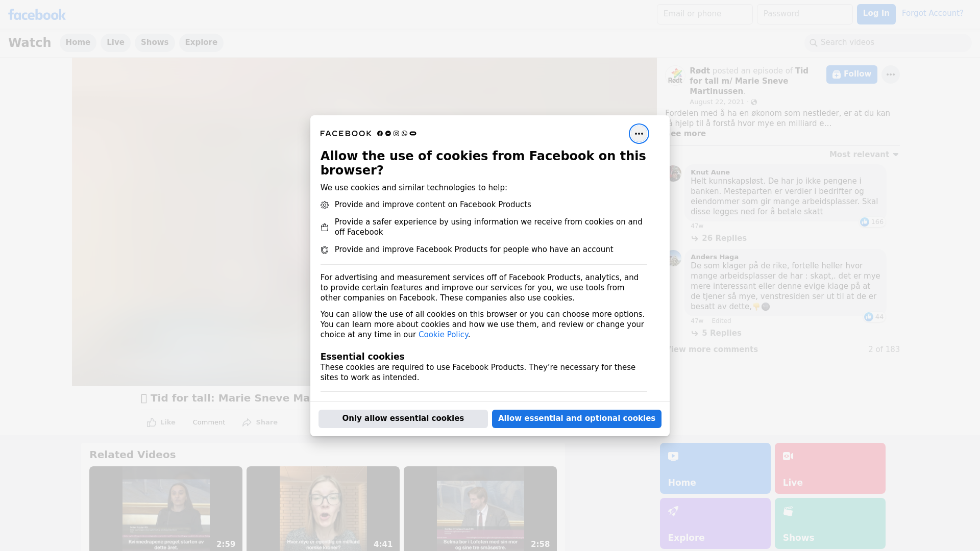Open related video lasting 2:58
The image size is (980, 551).
pyautogui.click(x=480, y=509)
